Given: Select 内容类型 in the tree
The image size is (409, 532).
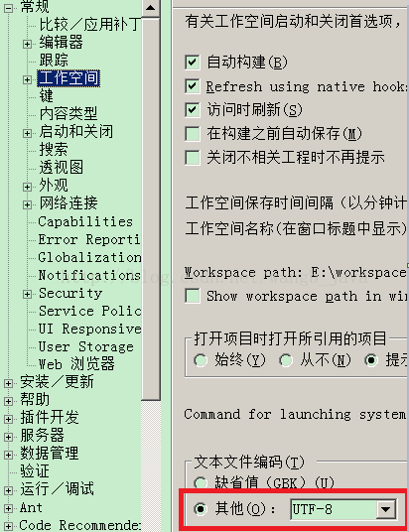Looking at the screenshot, I should pyautogui.click(x=68, y=114).
